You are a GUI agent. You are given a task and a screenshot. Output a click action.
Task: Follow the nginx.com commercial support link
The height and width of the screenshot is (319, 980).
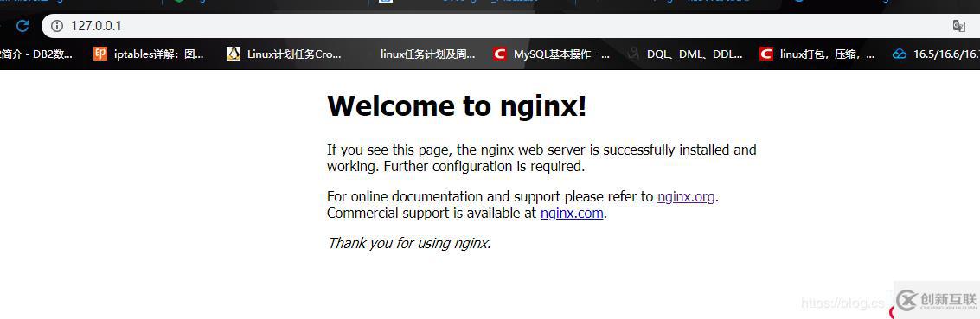tap(572, 213)
